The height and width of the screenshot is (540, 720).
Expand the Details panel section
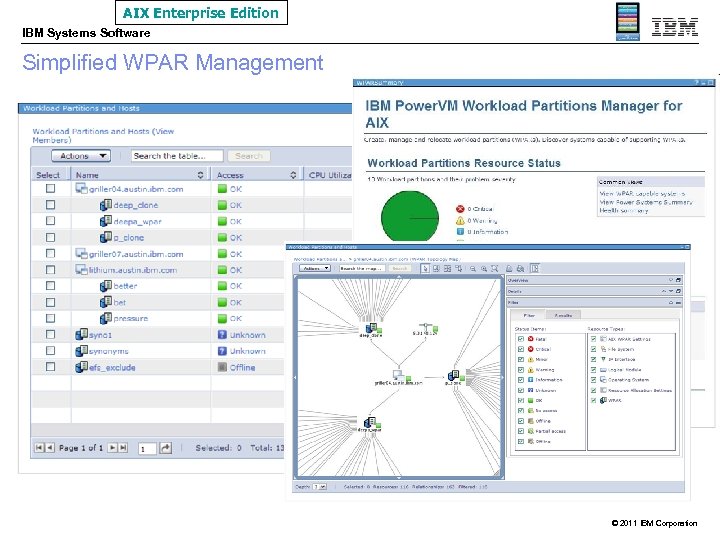coord(671,291)
